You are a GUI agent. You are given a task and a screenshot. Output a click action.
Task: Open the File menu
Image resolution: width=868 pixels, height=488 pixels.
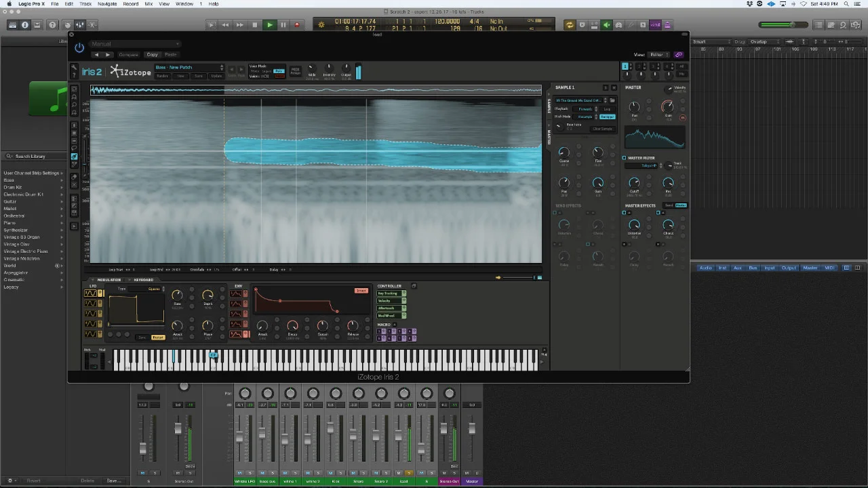coord(54,3)
